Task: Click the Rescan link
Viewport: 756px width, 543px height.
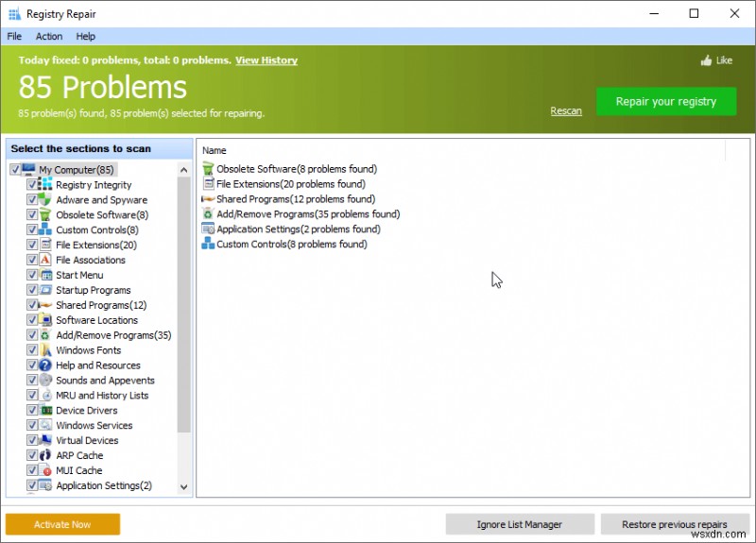Action: click(x=566, y=110)
